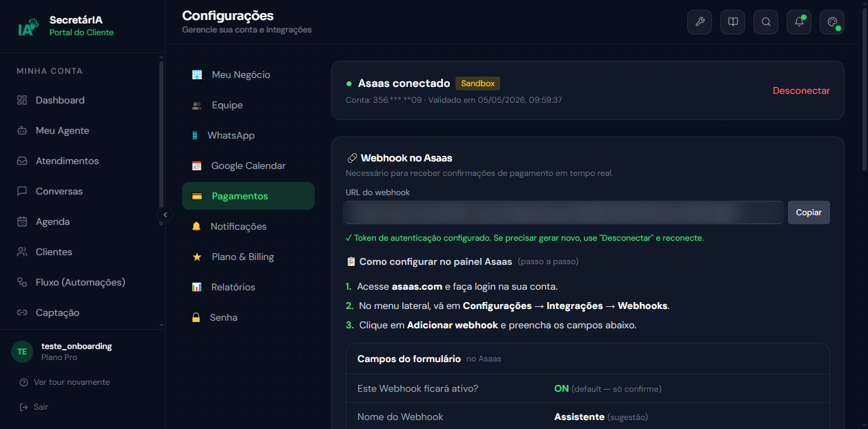Open the wrench tools icon in header
Image resolution: width=868 pixels, height=429 pixels.
(700, 22)
